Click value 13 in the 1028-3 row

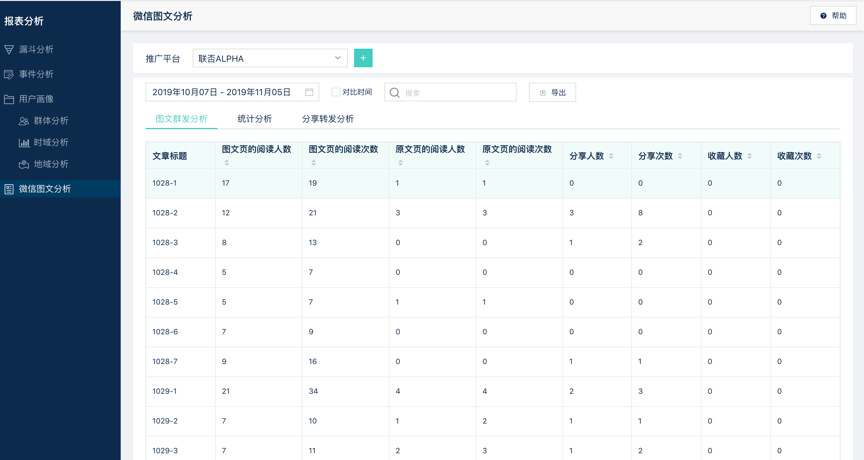tap(312, 242)
